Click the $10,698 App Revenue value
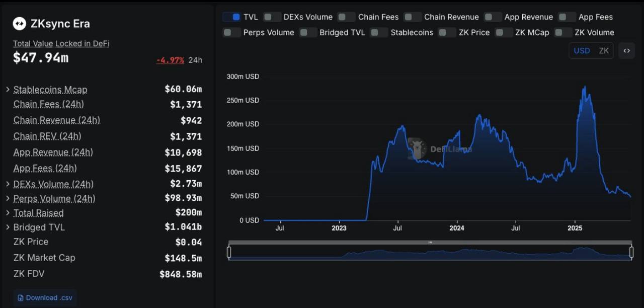644x308 pixels. [x=183, y=152]
